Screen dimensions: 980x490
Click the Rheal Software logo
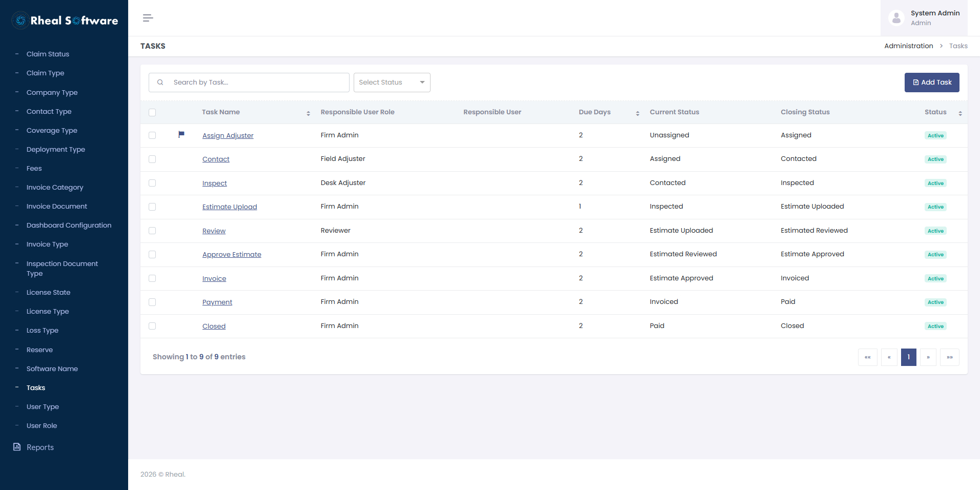click(x=65, y=20)
